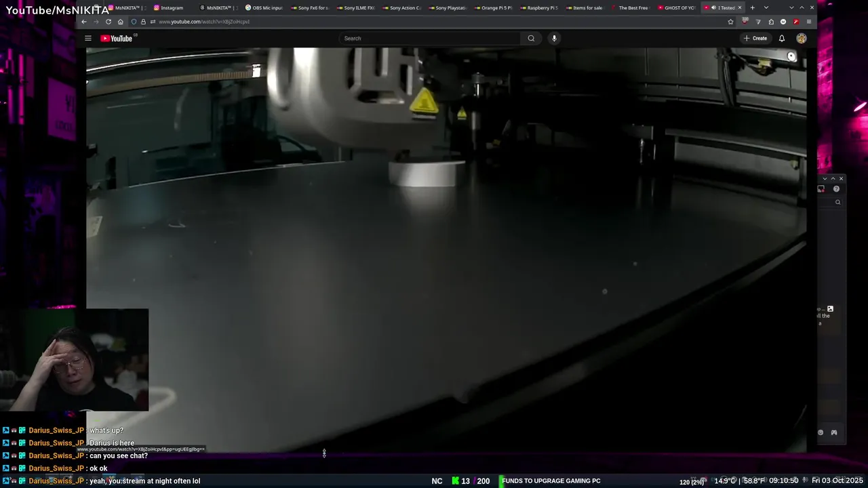Switch to 'The Best Free' tab
The image size is (868, 488).
pyautogui.click(x=630, y=7)
